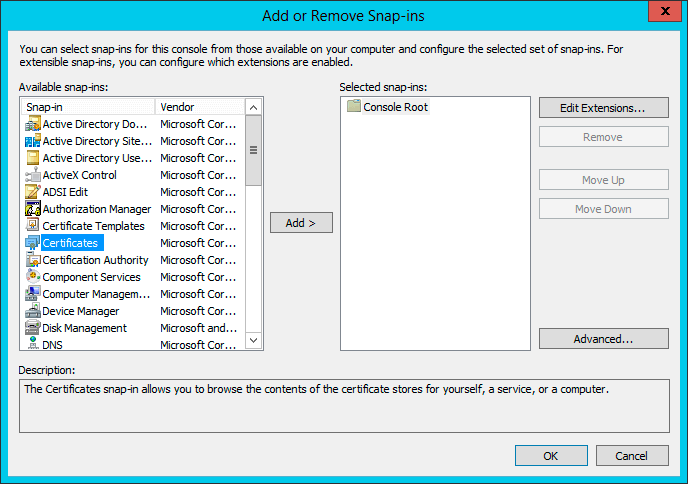Click the Disk Management icon
The image size is (688, 484).
(33, 328)
